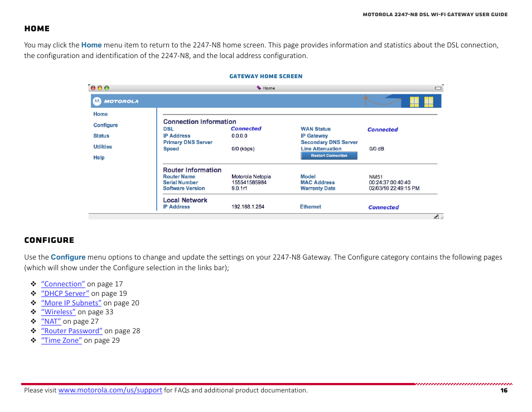This screenshot has width=532, height=412.
Task: Click the page number 16 in footer
Action: (x=504, y=391)
